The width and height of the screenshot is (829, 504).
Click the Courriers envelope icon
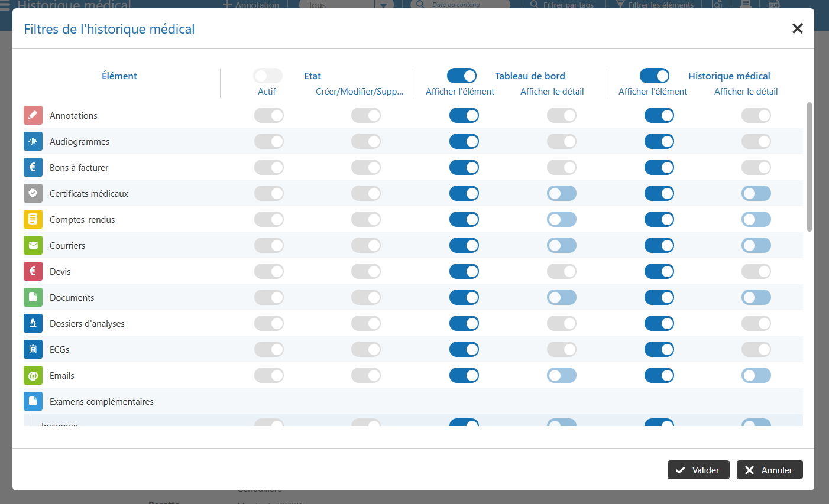33,245
